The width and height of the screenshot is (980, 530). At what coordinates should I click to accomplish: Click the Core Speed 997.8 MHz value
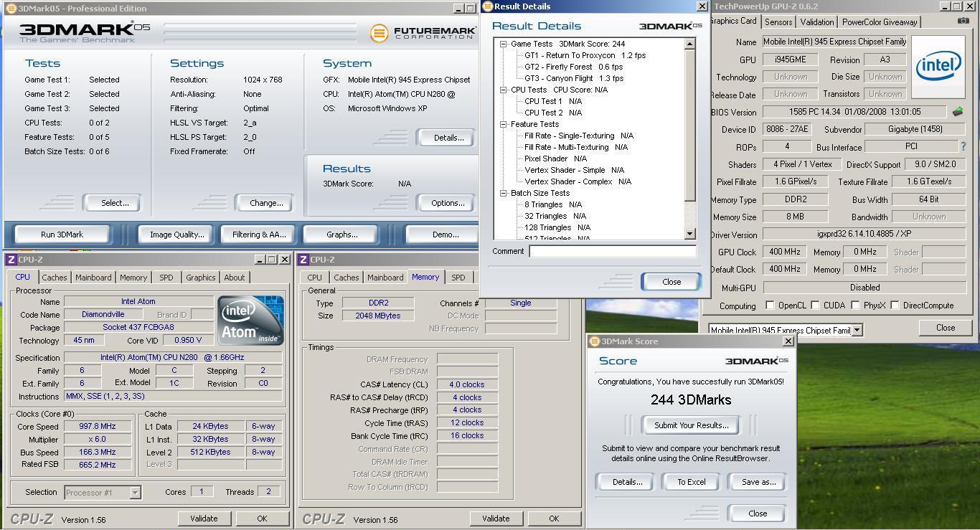[x=98, y=426]
